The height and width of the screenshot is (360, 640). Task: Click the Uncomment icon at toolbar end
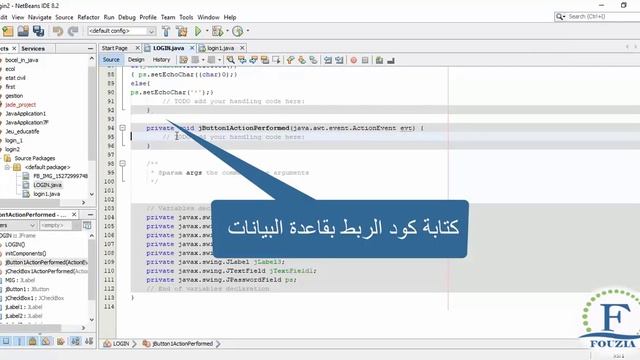tap(391, 60)
